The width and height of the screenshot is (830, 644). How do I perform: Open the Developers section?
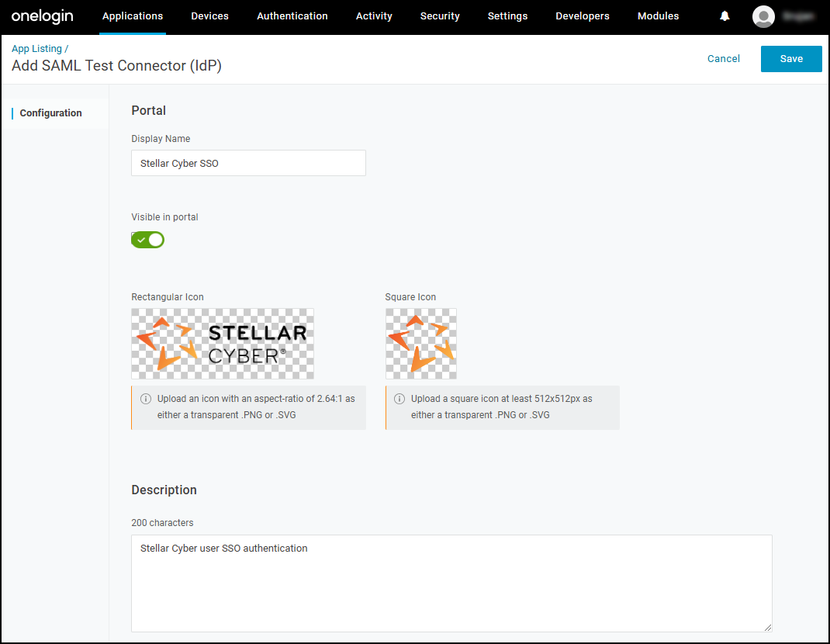point(583,16)
